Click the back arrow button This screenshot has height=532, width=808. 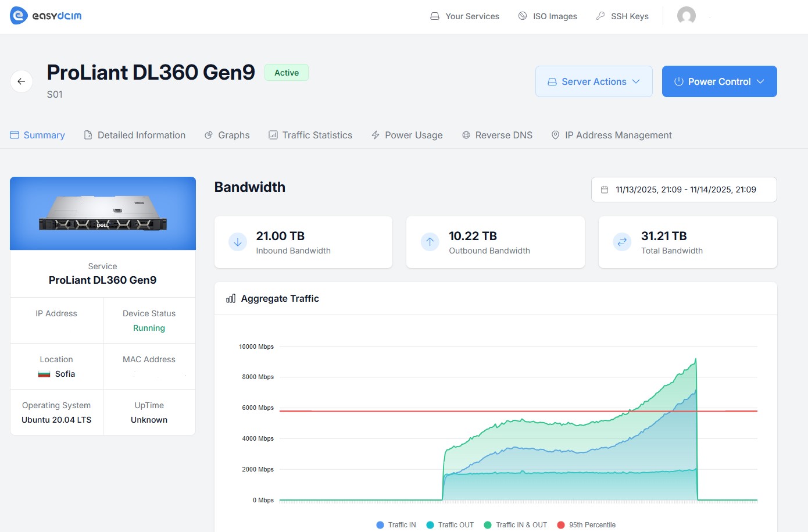tap(22, 81)
